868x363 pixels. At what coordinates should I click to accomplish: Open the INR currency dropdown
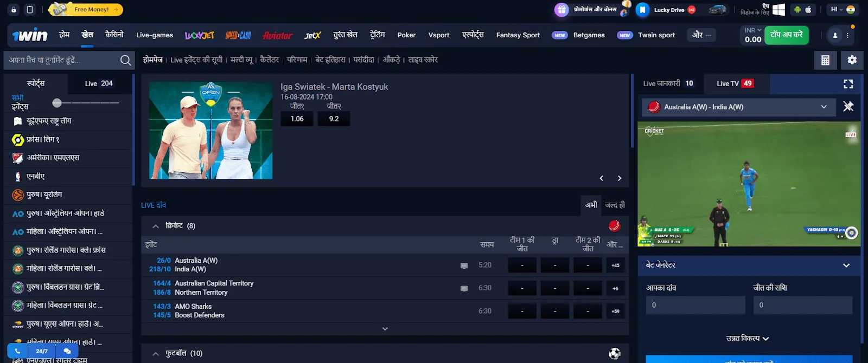click(x=753, y=30)
